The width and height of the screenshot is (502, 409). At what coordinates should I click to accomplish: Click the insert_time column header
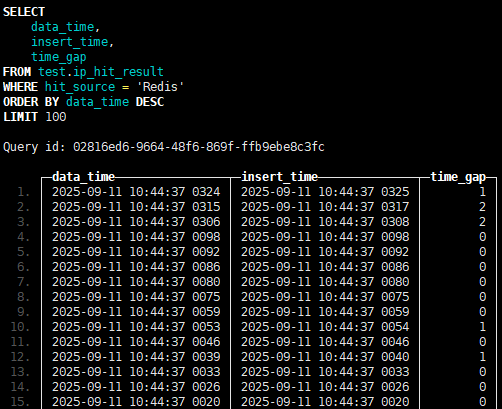(279, 177)
